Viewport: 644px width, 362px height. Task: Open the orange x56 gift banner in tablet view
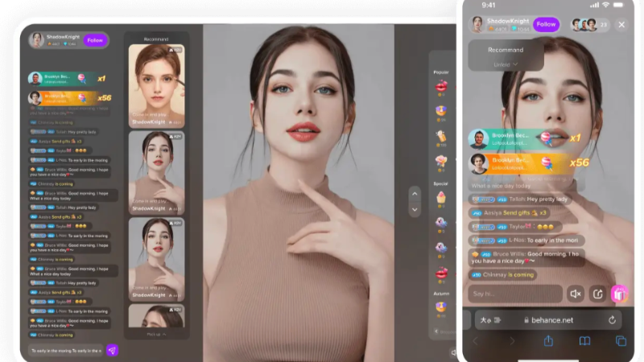[70, 97]
